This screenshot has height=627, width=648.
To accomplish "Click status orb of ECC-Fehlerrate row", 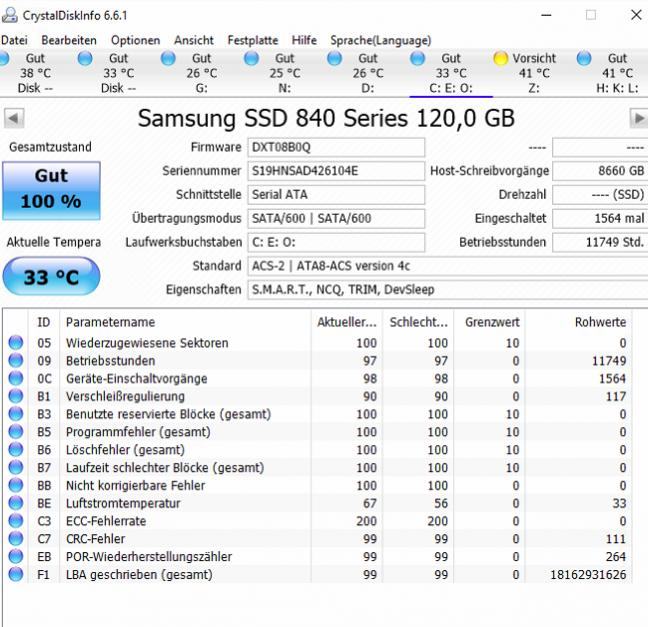I will [x=16, y=520].
